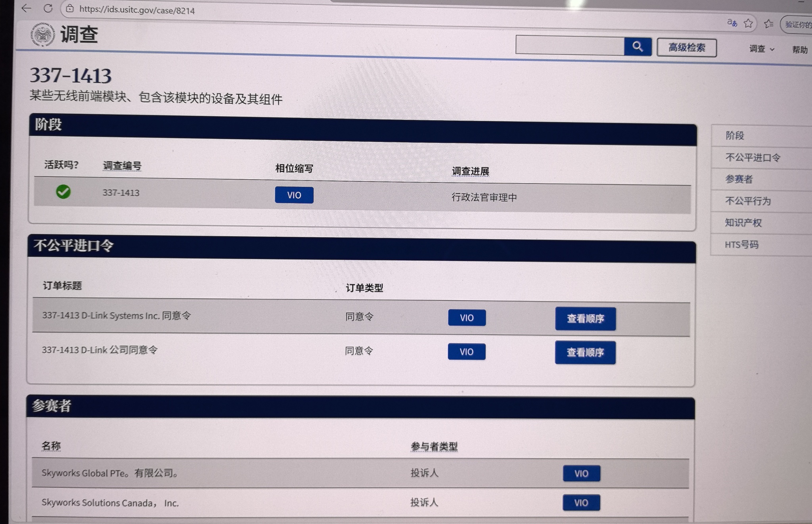
Task: Click the USITC seal logo
Action: pos(42,35)
